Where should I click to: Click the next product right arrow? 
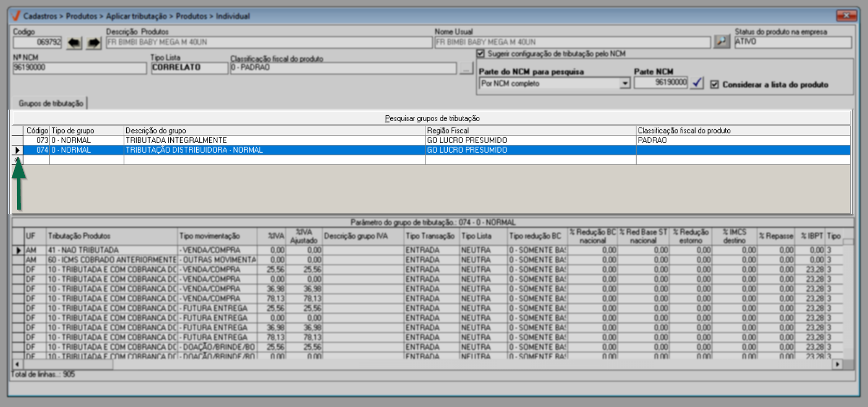pos(93,42)
